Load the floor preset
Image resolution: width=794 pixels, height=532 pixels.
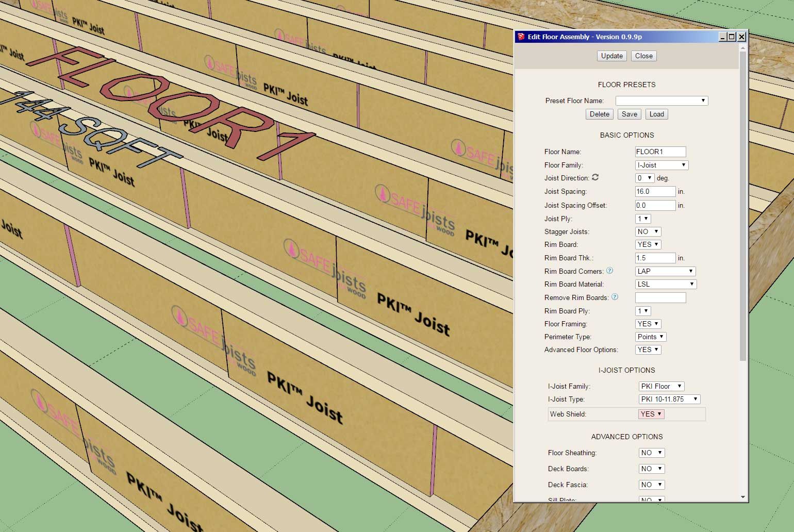(x=656, y=114)
